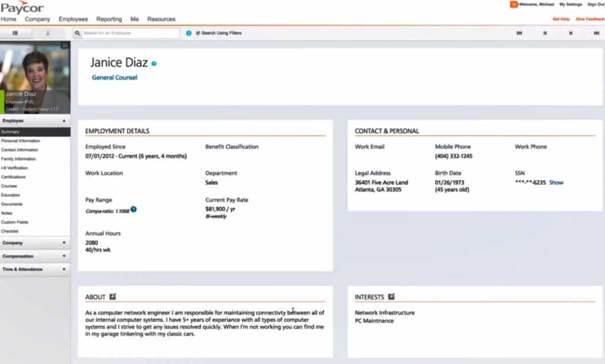The image size is (605, 364).
Task: Expand the Compensation sidebar section
Action: (32, 256)
